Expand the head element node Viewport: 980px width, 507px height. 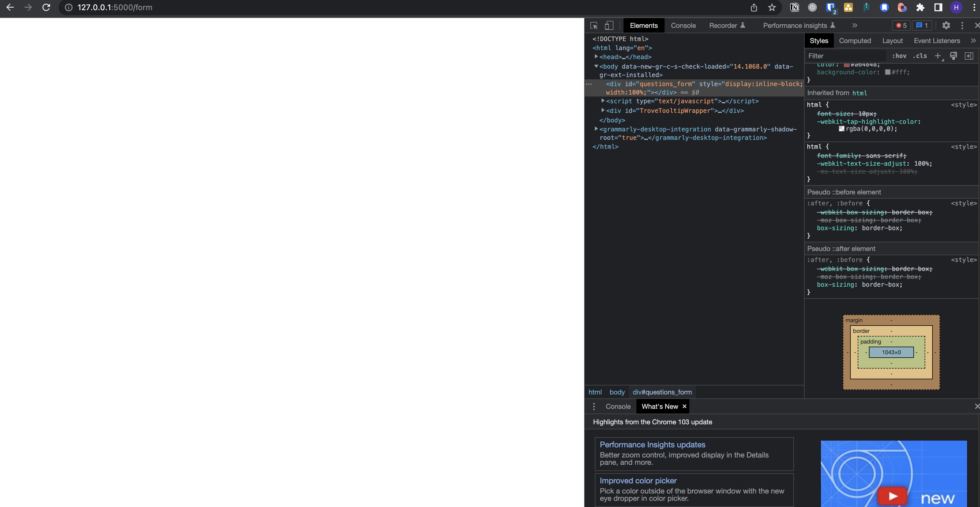pyautogui.click(x=596, y=57)
